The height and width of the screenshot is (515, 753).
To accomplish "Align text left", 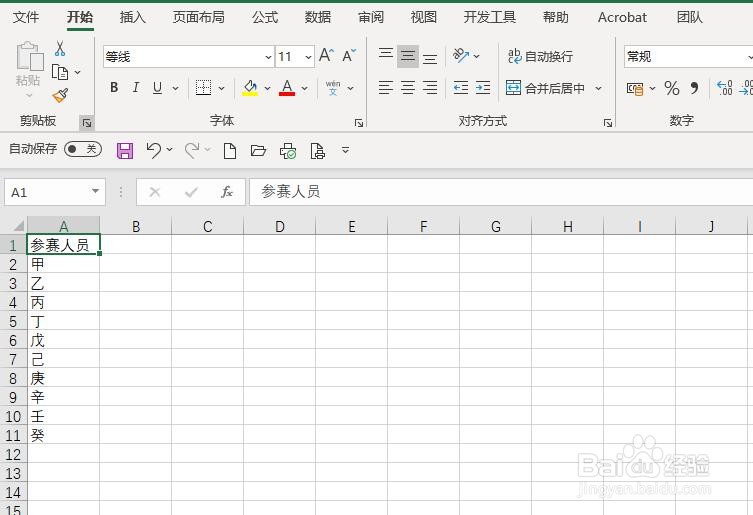I will (386, 87).
